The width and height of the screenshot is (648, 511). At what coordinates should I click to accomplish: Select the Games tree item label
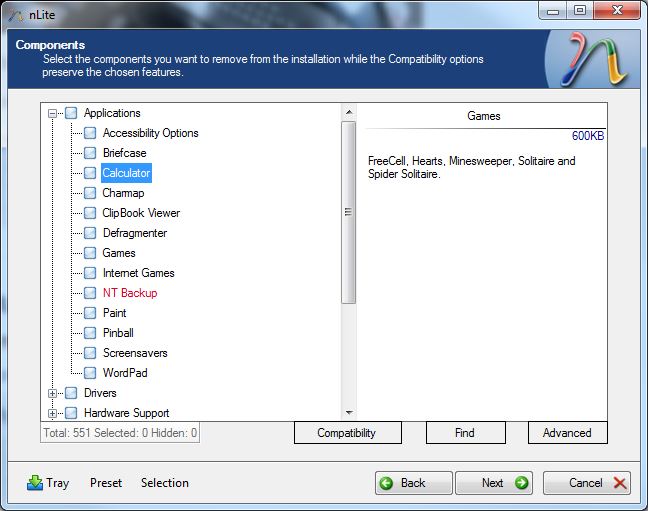pyautogui.click(x=119, y=253)
